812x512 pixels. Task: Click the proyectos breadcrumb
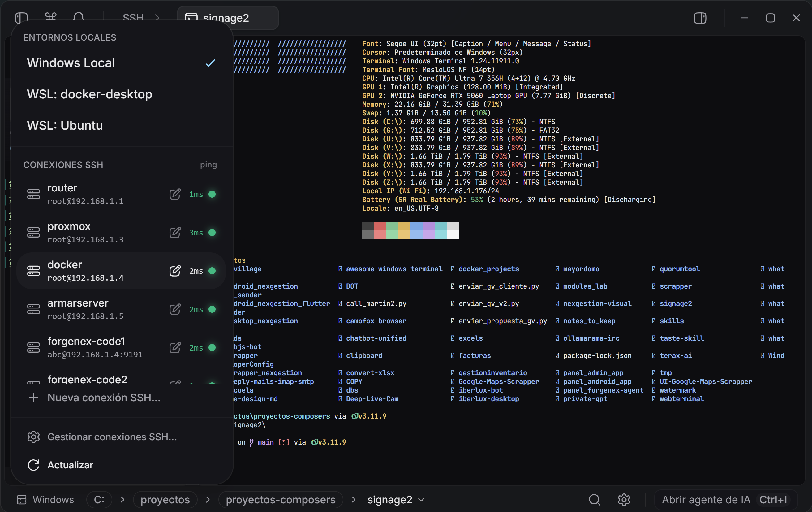point(165,500)
